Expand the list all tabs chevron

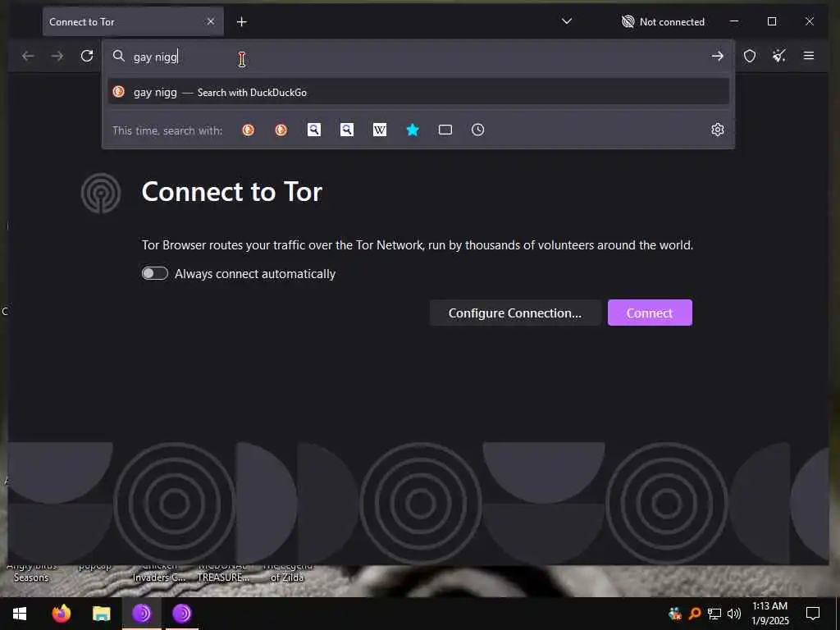tap(566, 21)
